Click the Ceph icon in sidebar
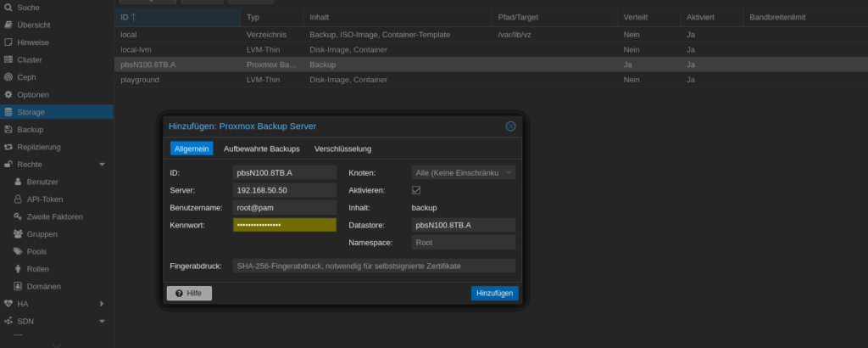The image size is (868, 348). click(8, 76)
